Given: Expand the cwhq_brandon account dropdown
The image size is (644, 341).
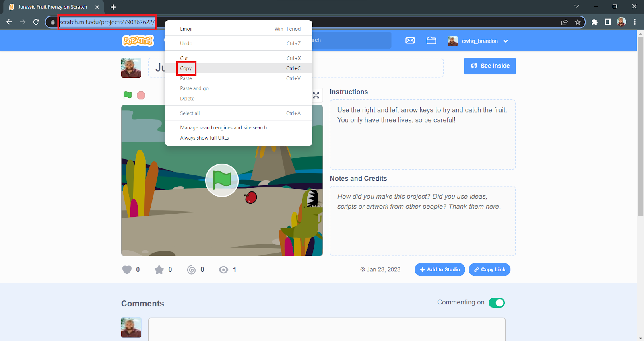Looking at the screenshot, I should tap(506, 41).
